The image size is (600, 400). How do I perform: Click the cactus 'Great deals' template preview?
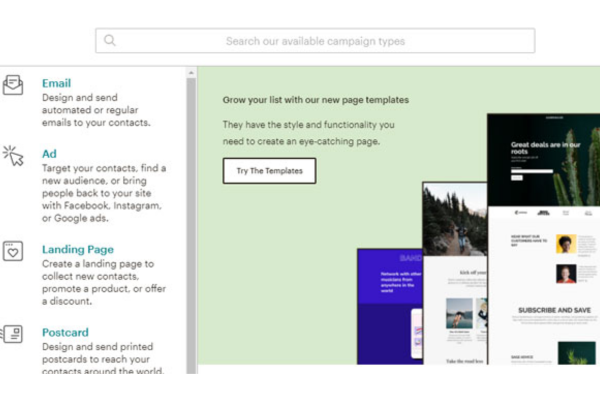[x=543, y=239]
